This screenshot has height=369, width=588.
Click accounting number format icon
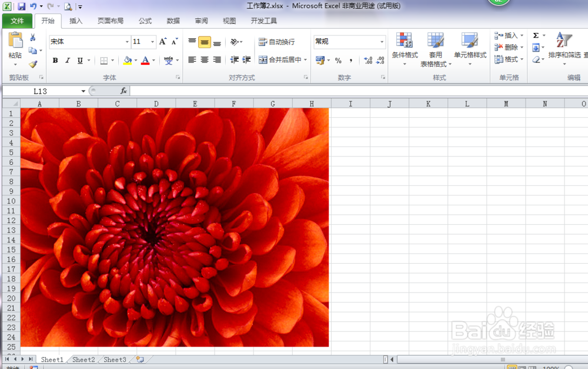[320, 60]
